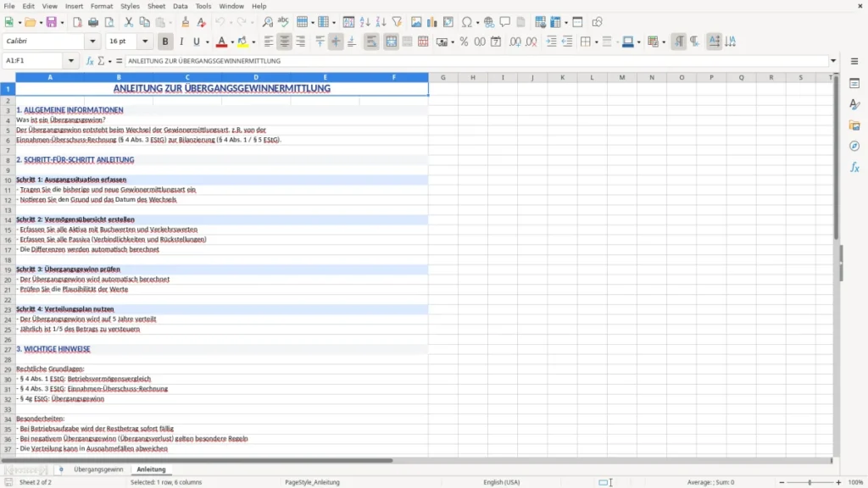This screenshot has height=488, width=868.
Task: Click the Select Function sum button
Action: (x=101, y=61)
